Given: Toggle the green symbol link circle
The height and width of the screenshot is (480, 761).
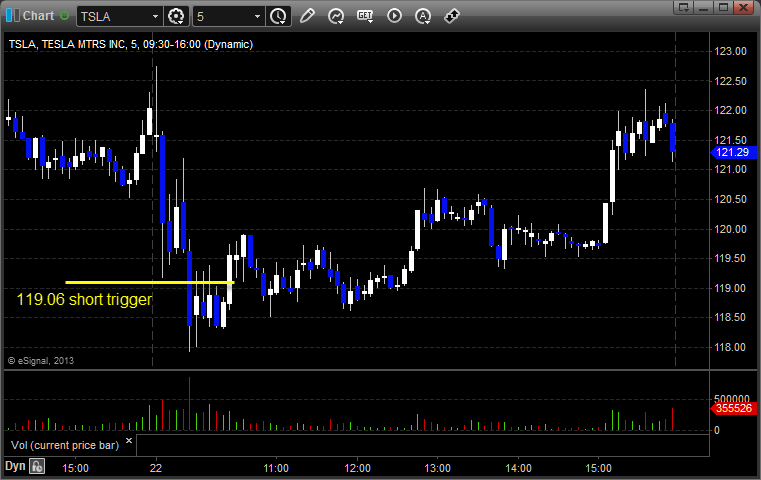Looking at the screenshot, I should coord(64,16).
